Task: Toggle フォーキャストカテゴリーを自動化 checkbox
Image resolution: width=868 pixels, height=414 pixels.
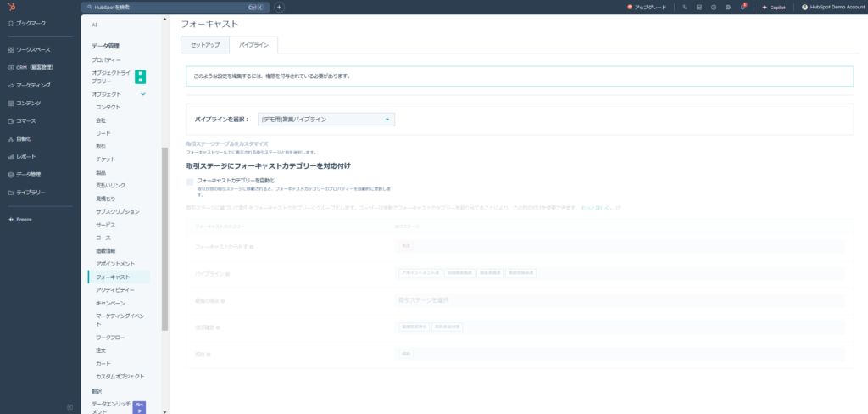Action: 190,182
